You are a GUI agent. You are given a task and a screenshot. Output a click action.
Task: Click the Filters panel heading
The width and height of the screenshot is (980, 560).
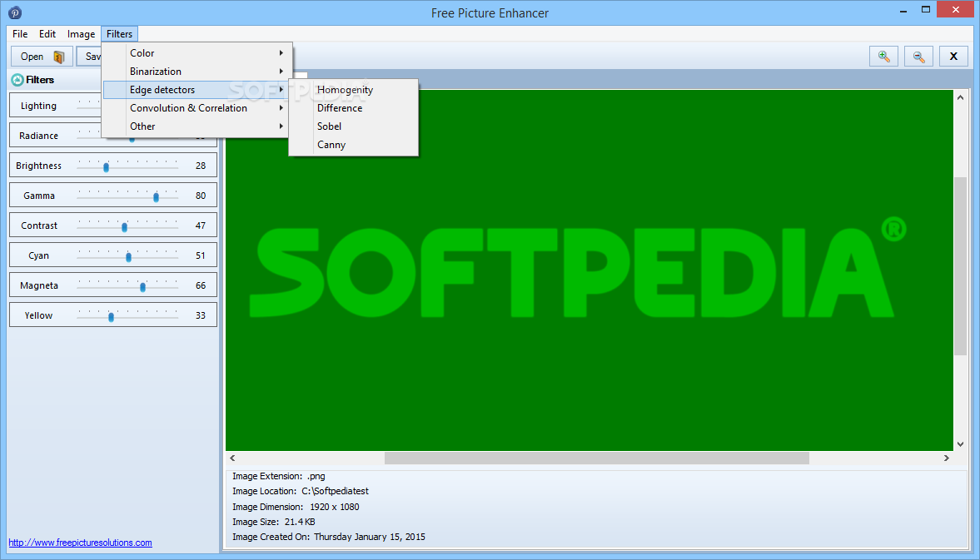tap(40, 80)
